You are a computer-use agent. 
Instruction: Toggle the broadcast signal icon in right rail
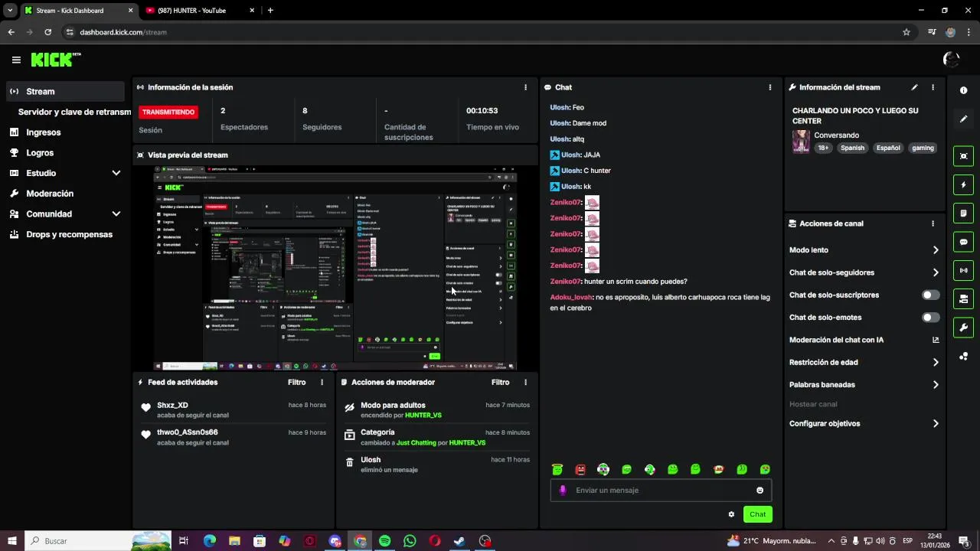coord(963,270)
